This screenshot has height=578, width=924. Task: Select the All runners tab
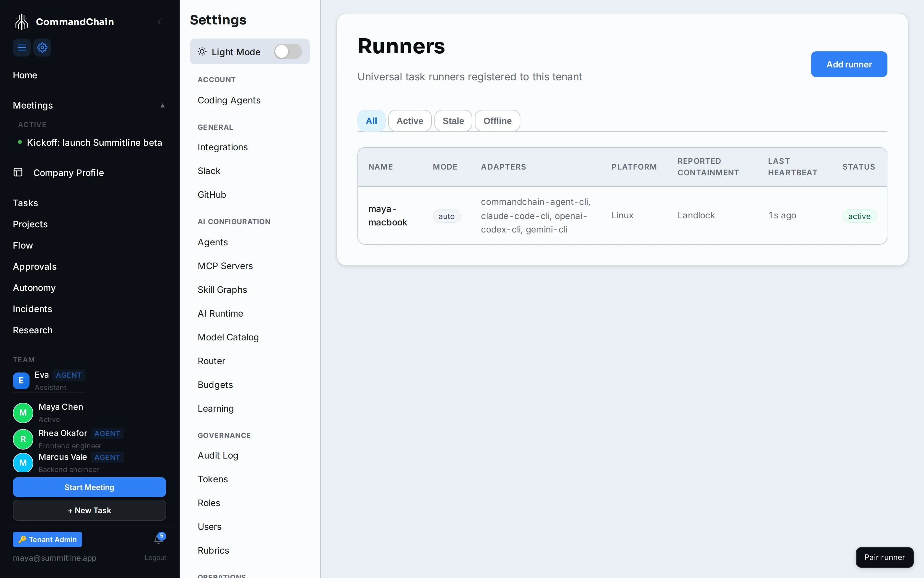click(371, 121)
